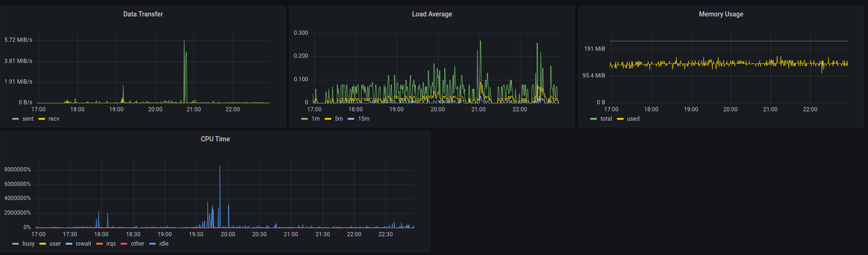This screenshot has width=868, height=255.
Task: Open the Data Transfer panel title menu
Action: click(x=143, y=14)
